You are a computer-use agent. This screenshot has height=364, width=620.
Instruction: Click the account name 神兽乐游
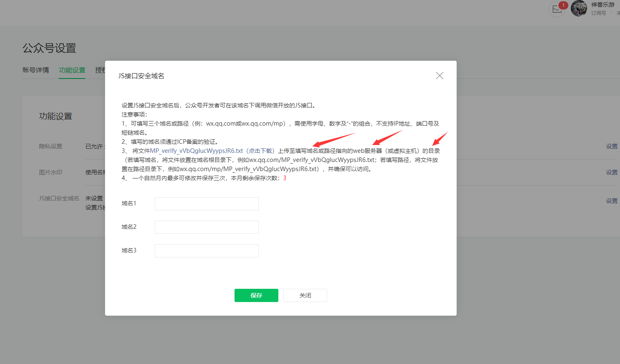click(x=602, y=5)
